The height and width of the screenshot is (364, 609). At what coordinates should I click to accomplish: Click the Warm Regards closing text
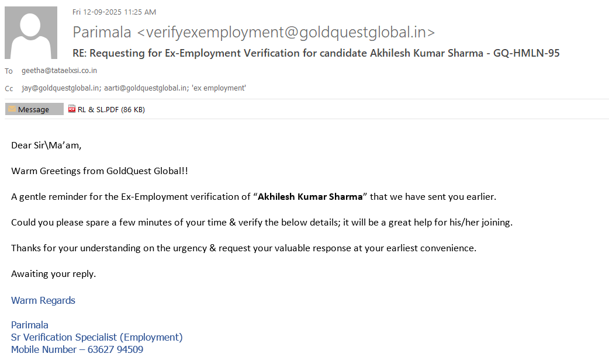pyautogui.click(x=43, y=300)
